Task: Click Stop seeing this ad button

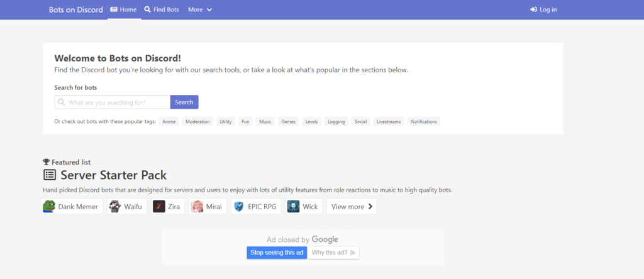Action: (x=277, y=253)
